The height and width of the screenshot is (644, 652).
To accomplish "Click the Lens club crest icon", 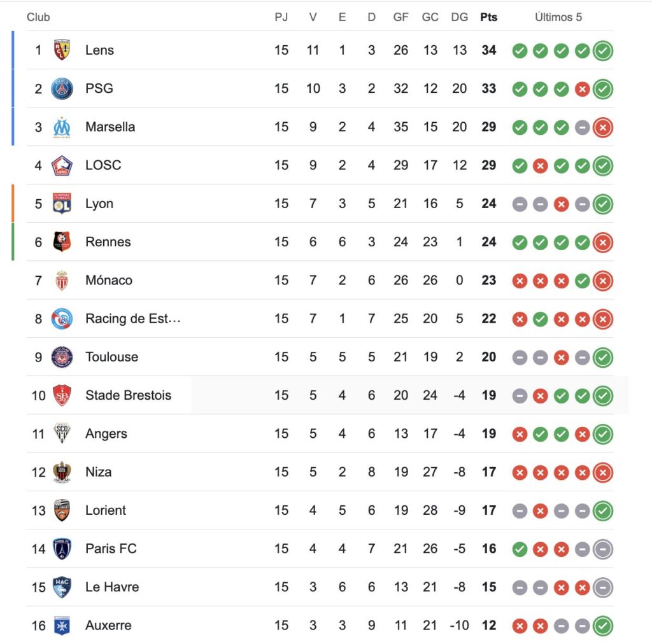I will click(62, 50).
